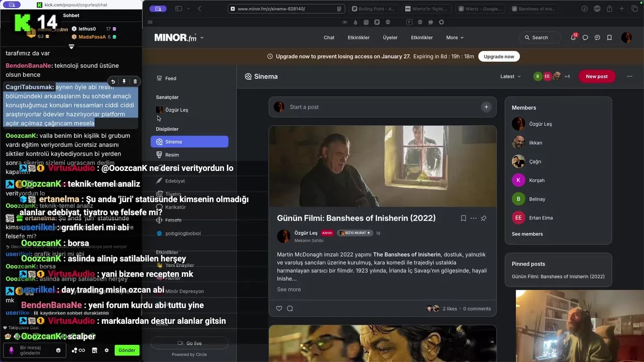Open member Ilkkan from Members list
The width and height of the screenshot is (644, 362).
pos(535,143)
